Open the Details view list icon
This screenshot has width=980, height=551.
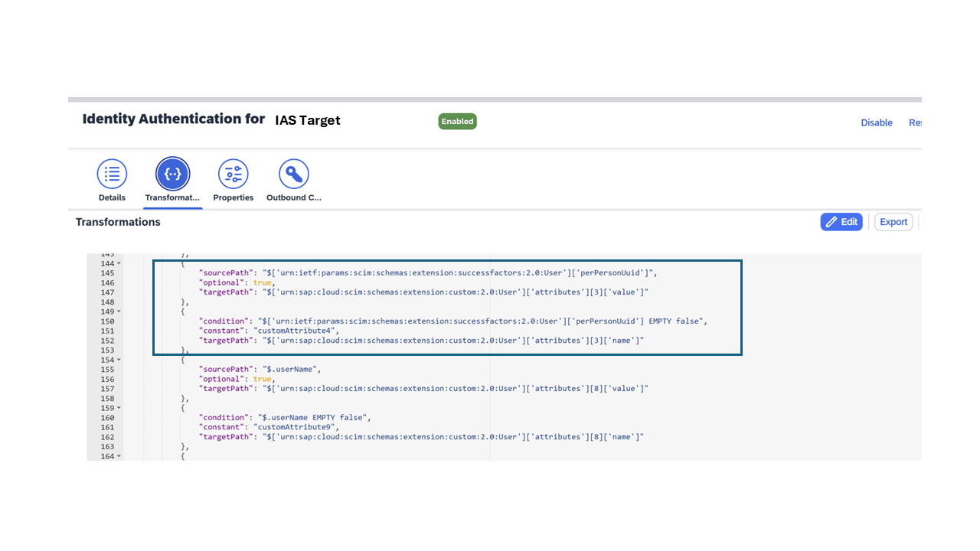[x=112, y=174]
